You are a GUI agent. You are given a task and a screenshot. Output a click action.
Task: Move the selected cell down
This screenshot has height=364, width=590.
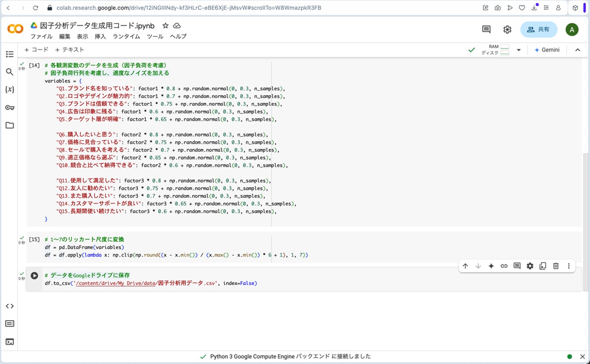point(478,266)
